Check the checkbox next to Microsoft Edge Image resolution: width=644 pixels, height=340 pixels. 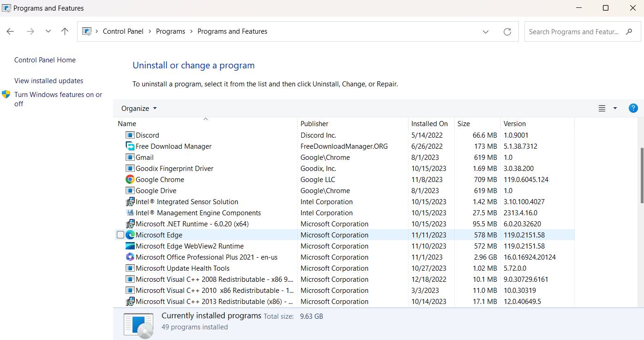coord(120,235)
